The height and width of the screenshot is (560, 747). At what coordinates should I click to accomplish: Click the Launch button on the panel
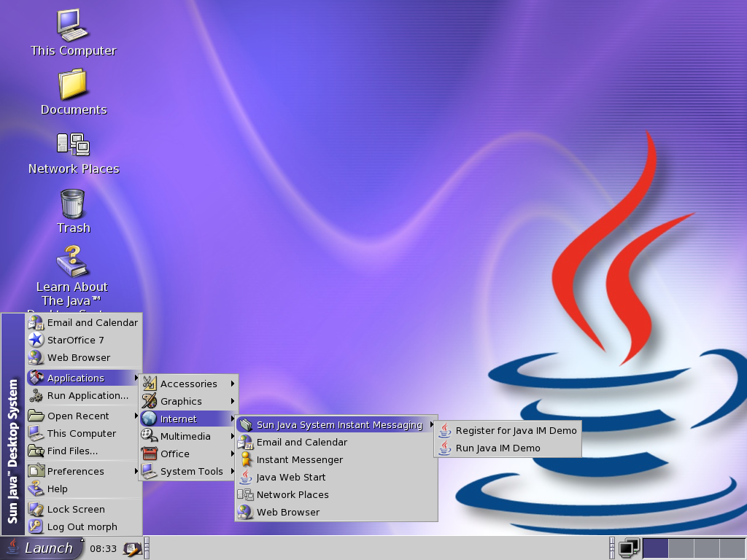(x=42, y=548)
